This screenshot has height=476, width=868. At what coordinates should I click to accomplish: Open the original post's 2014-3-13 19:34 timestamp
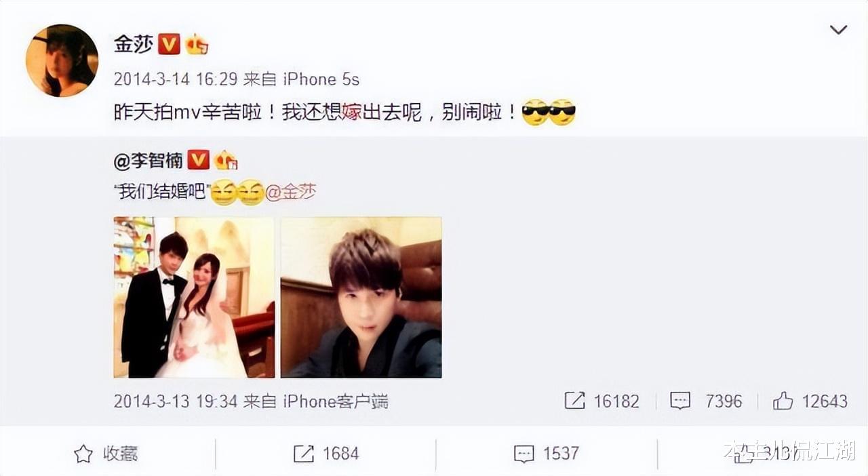(175, 401)
